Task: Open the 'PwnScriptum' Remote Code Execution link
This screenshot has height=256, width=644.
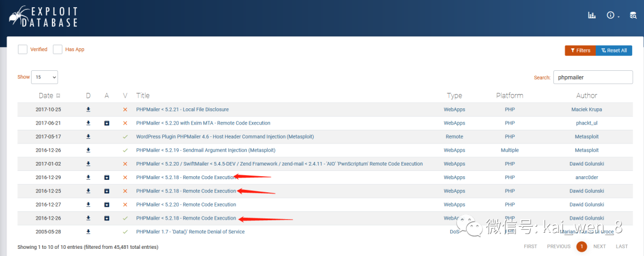Action: [x=279, y=164]
